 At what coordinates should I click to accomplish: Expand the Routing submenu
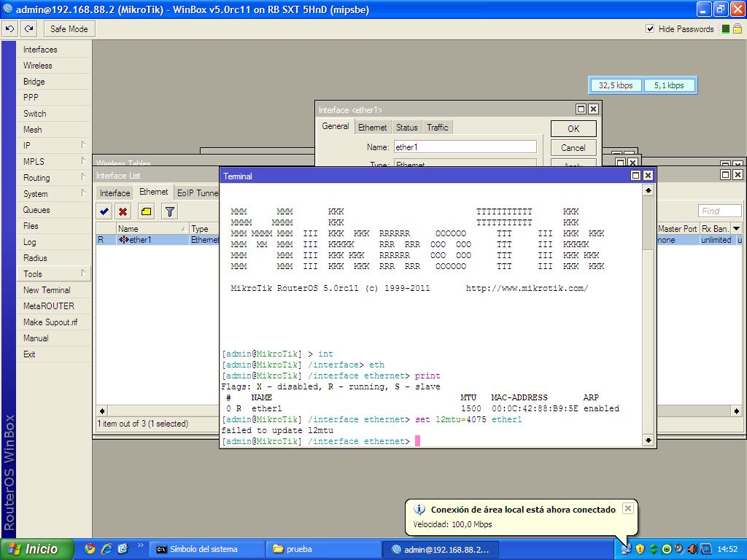point(83,176)
